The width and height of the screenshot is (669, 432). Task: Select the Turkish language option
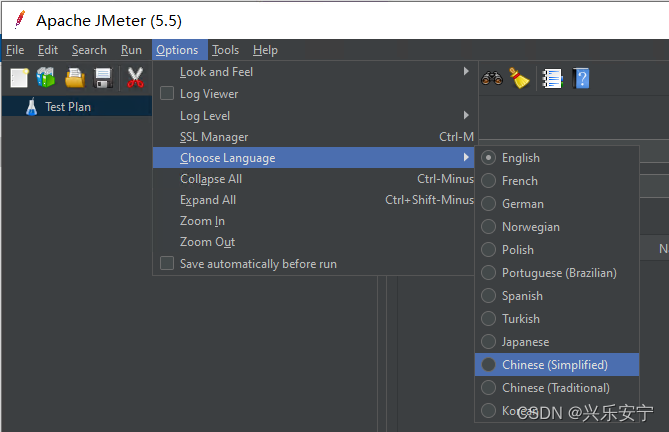pyautogui.click(x=556, y=319)
